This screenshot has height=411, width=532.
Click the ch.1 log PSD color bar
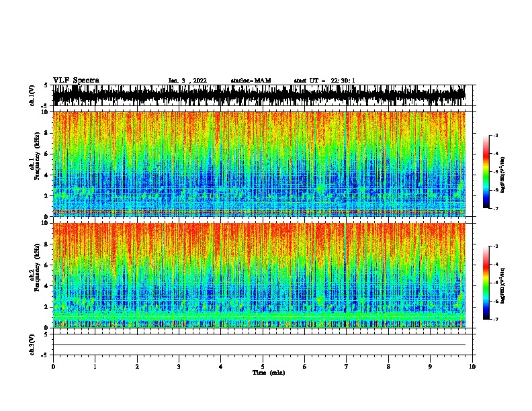tap(486, 172)
